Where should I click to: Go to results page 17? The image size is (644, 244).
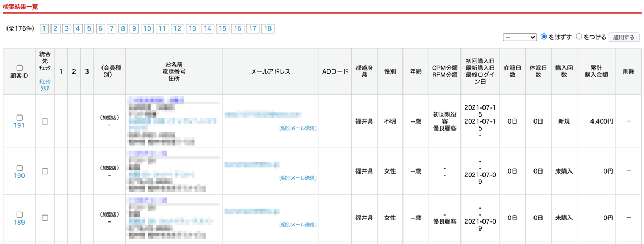coord(252,28)
